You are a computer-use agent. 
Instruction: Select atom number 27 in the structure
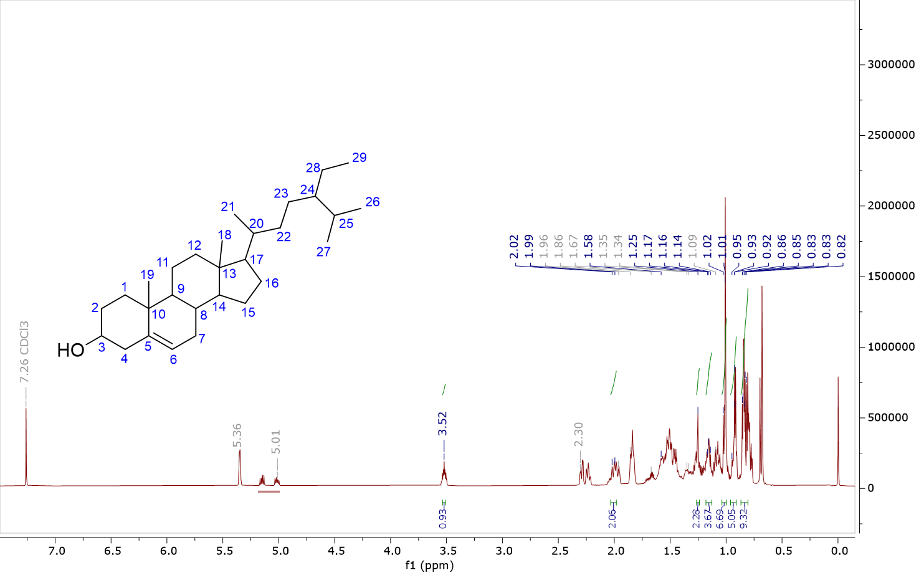click(323, 252)
